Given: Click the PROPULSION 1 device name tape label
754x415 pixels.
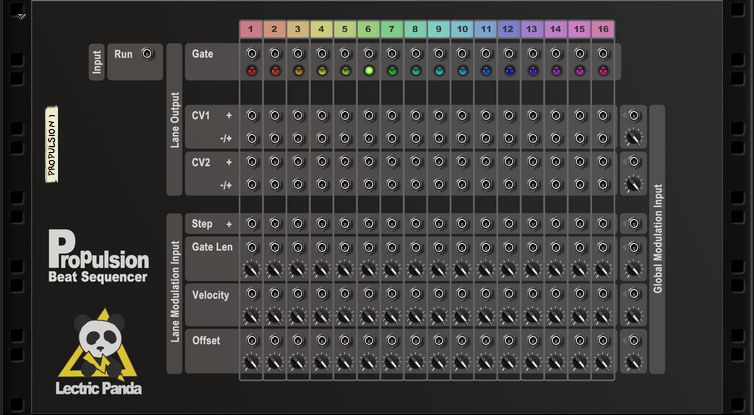Looking at the screenshot, I should (x=51, y=144).
